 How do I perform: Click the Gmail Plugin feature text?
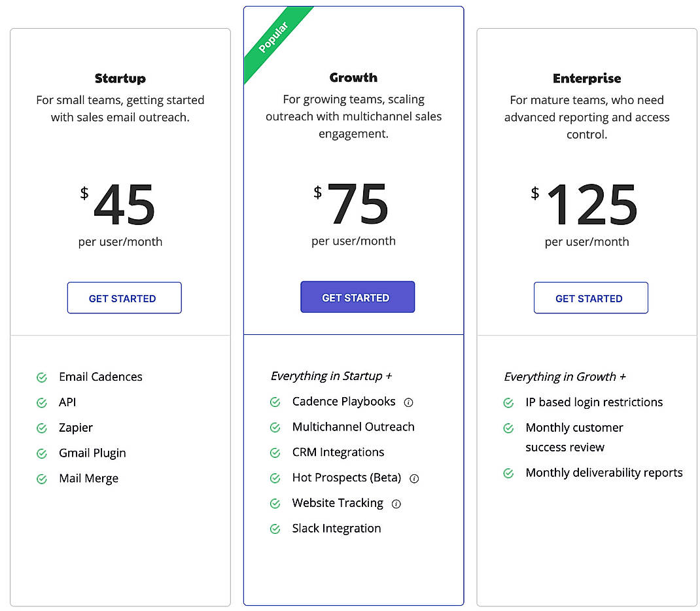92,453
